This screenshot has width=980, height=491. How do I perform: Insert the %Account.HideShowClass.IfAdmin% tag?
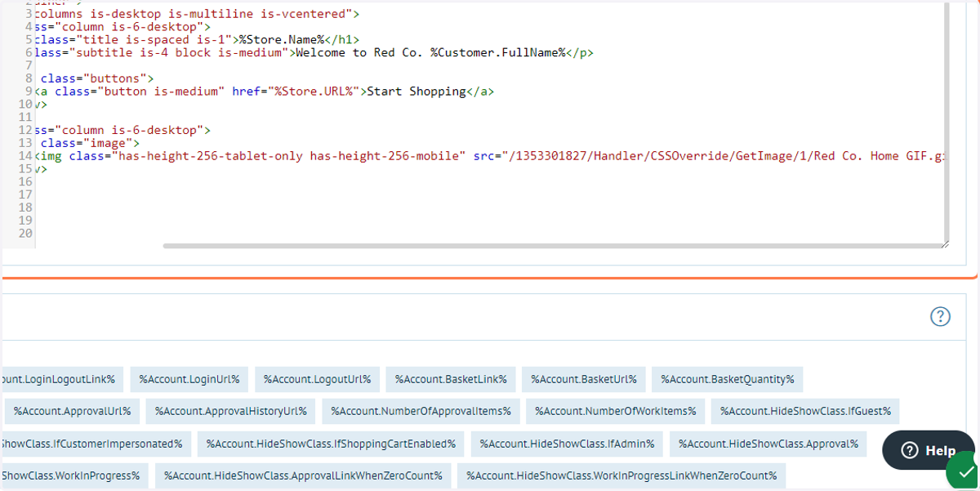(567, 444)
